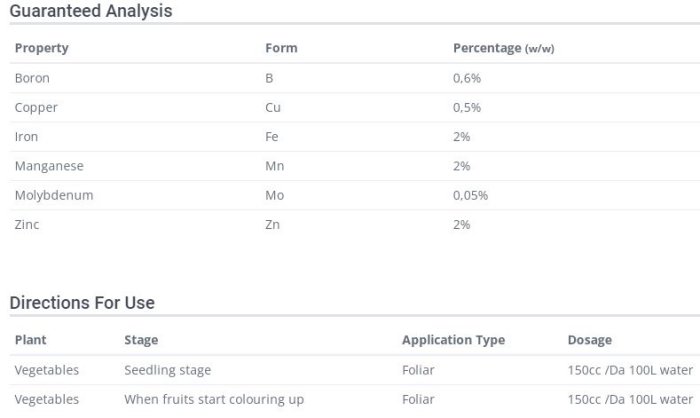Select the Stage column header
The image size is (700, 418).
[x=141, y=340]
